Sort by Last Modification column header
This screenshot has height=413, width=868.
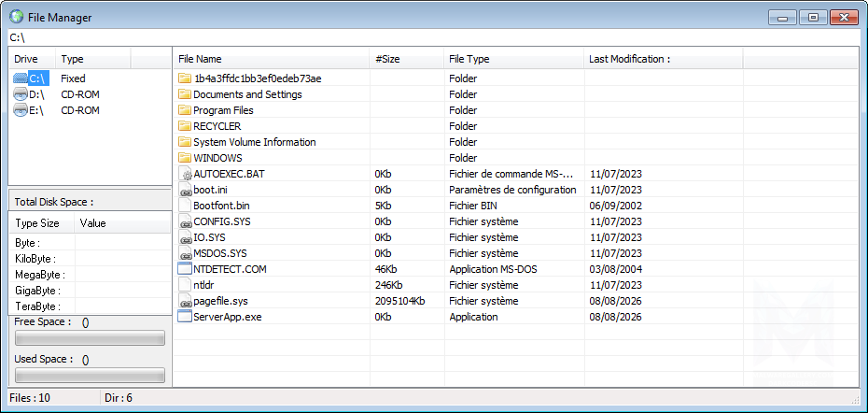(x=664, y=59)
